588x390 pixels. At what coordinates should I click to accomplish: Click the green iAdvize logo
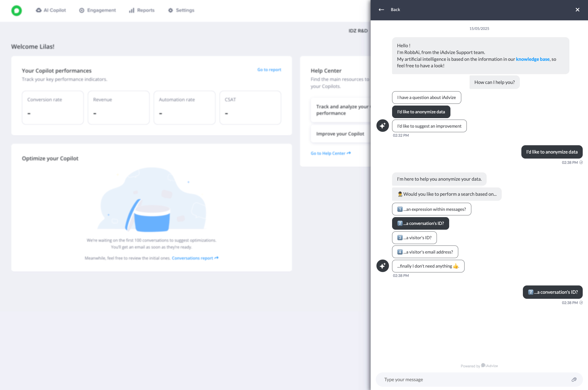(17, 10)
